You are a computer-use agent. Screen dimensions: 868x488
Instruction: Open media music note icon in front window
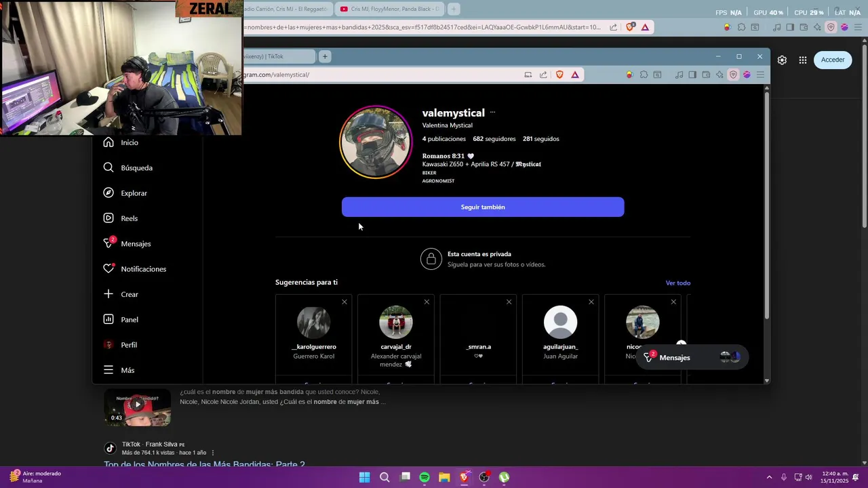[x=679, y=75]
